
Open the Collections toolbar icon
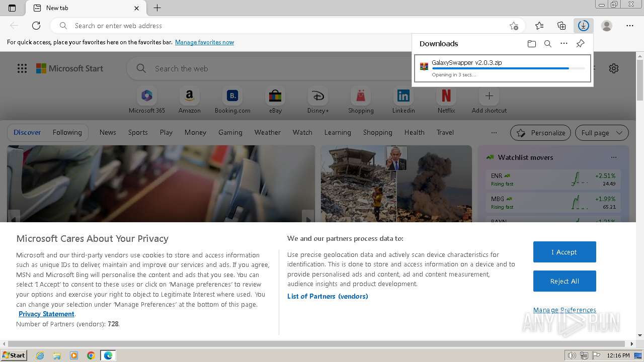click(x=561, y=26)
